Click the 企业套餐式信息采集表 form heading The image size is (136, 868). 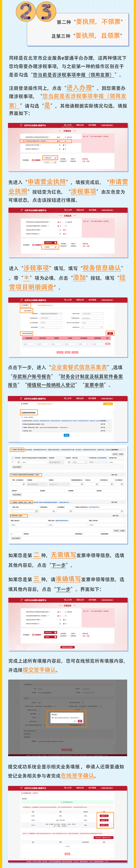pos(29,412)
